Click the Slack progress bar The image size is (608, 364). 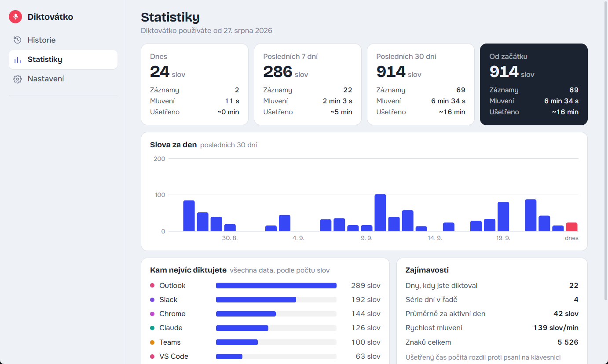(276, 300)
